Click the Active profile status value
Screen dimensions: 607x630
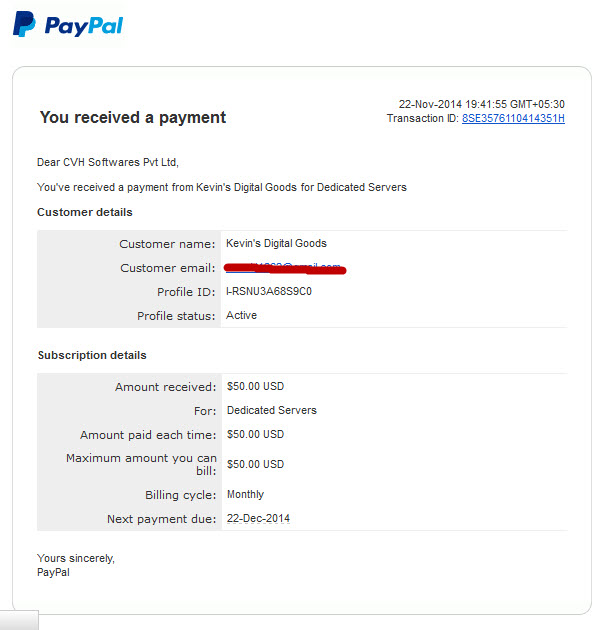click(241, 315)
